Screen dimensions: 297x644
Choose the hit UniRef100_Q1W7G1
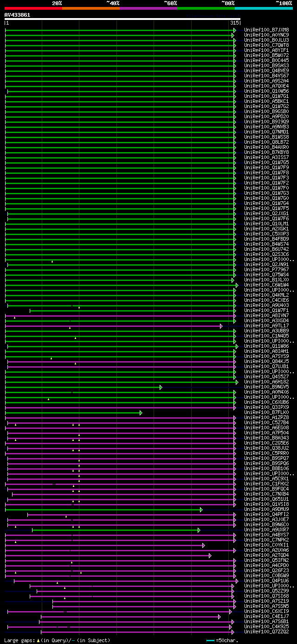click(266, 96)
